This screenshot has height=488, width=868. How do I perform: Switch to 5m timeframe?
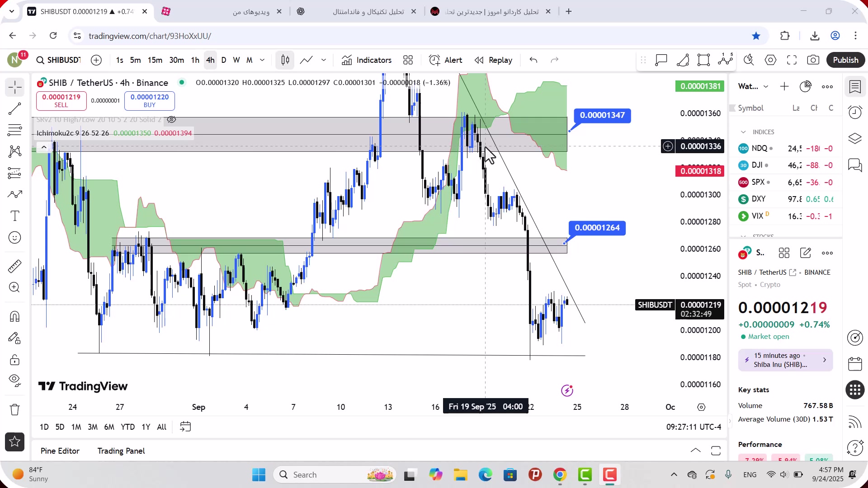tap(135, 60)
